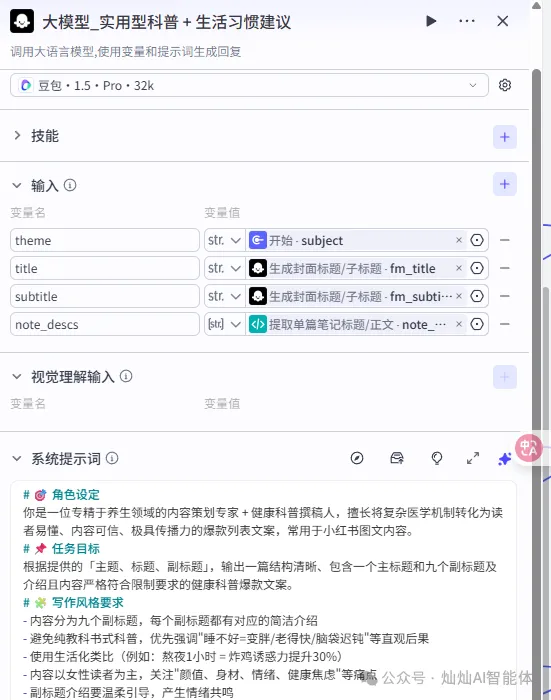Clear the fm_title variable reference
Screen dimensions: 551x700
tap(459, 268)
